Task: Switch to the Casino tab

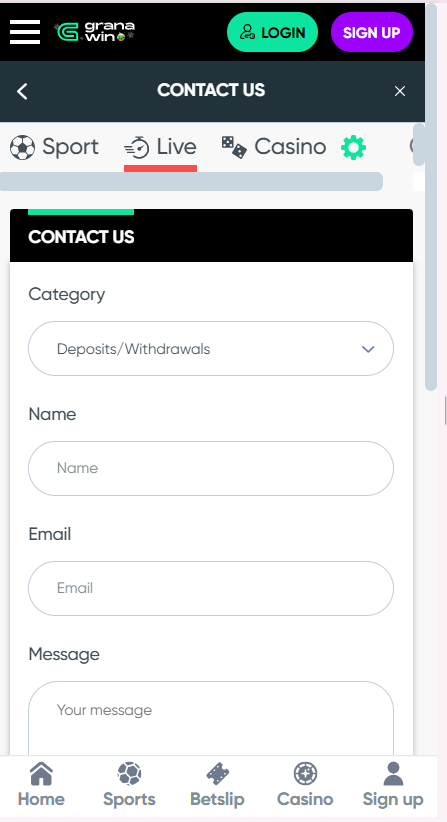Action: [x=274, y=147]
